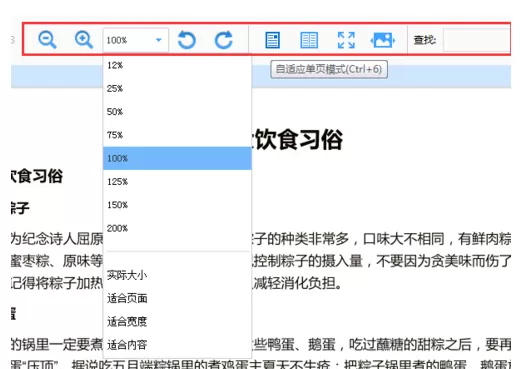Set zoom to 125%
Screen dimensions: 526x369
coord(177,181)
